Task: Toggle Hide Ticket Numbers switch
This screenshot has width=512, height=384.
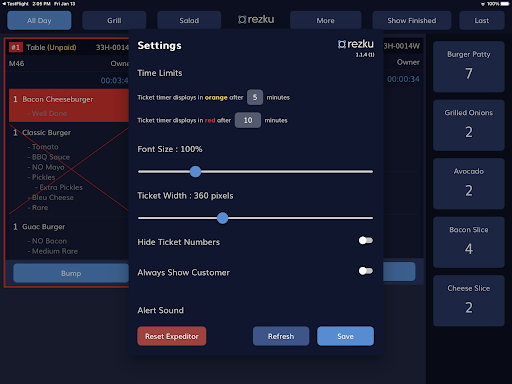Action: click(x=366, y=240)
